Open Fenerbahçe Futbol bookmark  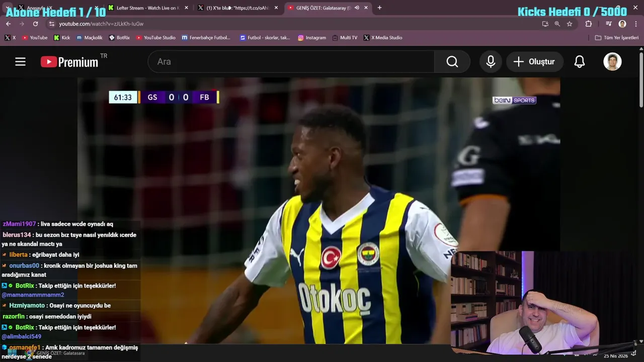(206, 38)
